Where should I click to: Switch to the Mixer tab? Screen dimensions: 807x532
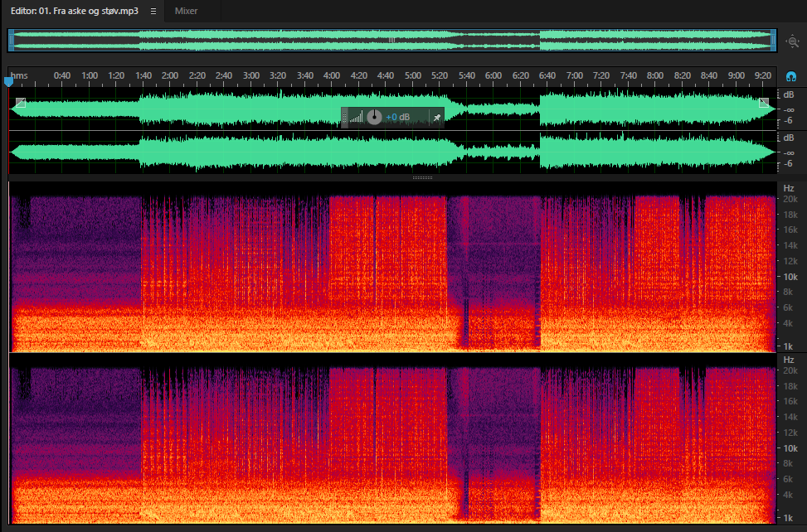tap(186, 11)
